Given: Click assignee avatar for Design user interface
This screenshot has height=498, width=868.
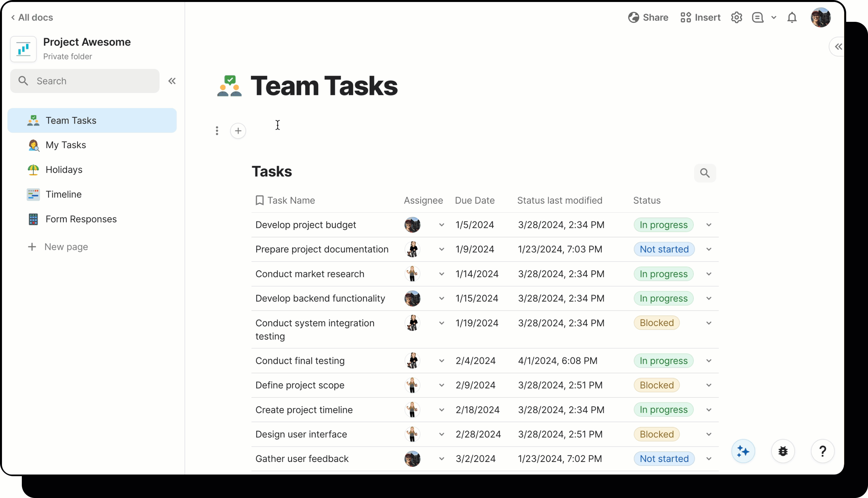Looking at the screenshot, I should 412,434.
